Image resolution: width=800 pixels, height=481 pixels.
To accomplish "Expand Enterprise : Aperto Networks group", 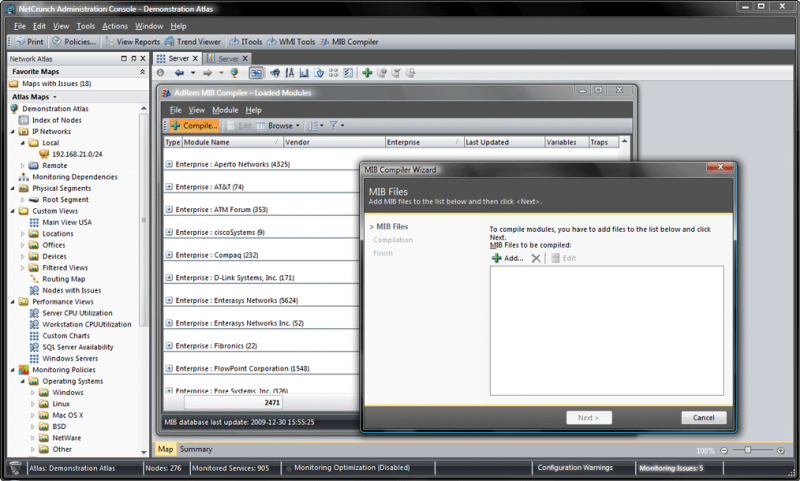I will click(x=169, y=164).
